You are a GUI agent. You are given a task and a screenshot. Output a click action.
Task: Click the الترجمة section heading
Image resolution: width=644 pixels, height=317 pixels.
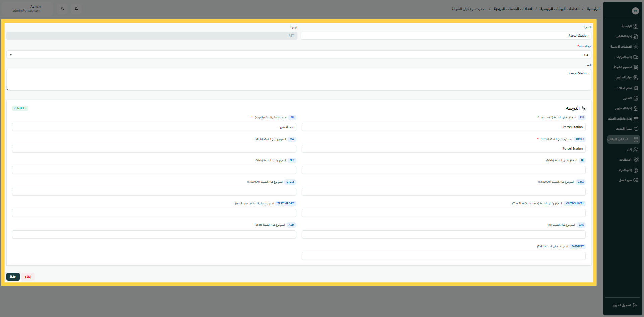(573, 108)
